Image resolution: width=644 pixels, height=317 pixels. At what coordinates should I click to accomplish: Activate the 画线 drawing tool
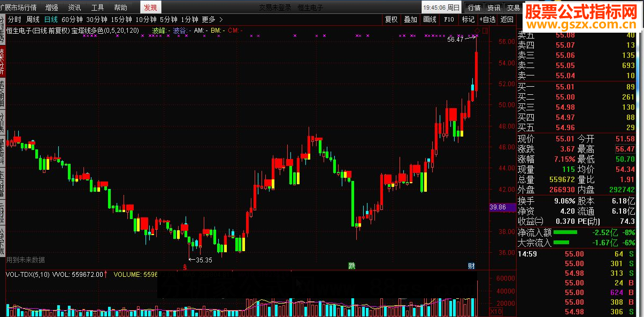pos(430,19)
